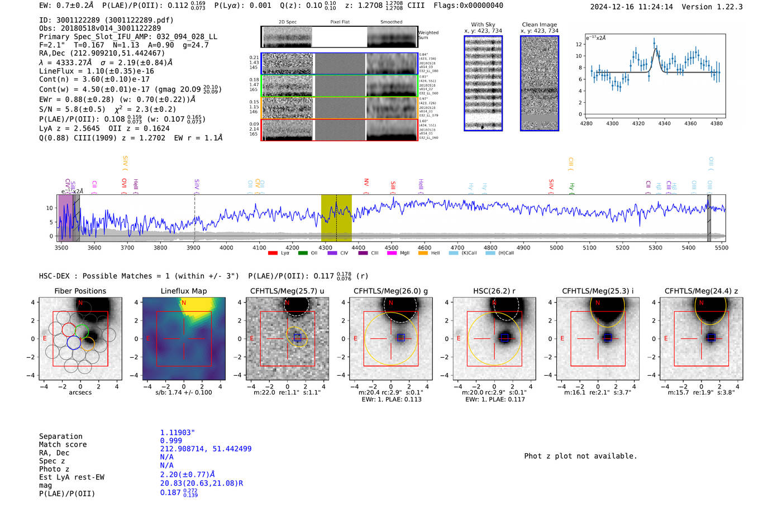782x532 pixels.
Task: Click the LineFlux = 1.10(±0.35)e-16 text
Action: (x=97, y=71)
